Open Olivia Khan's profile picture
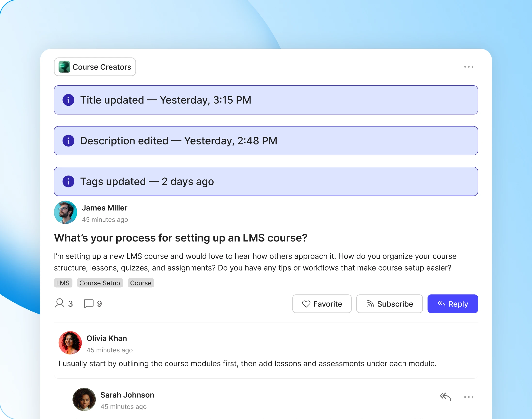 (70, 343)
